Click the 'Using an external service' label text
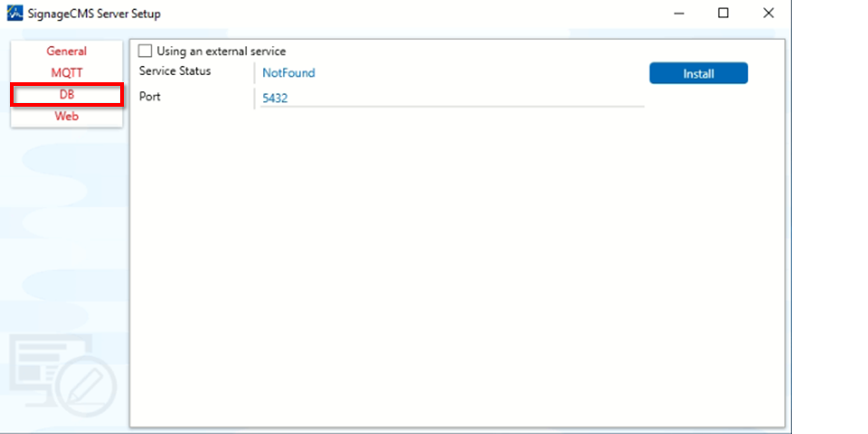This screenshot has height=434, width=868. pyautogui.click(x=221, y=52)
